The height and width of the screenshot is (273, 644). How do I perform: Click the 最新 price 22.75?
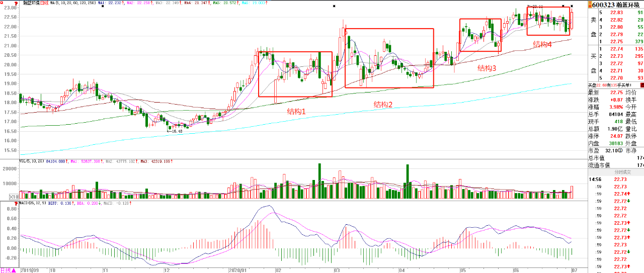pos(616,93)
